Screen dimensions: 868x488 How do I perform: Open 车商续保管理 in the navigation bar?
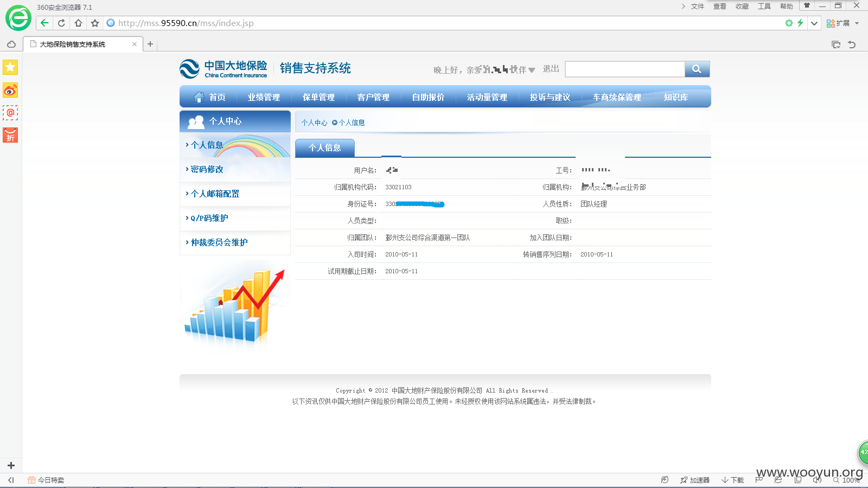[x=617, y=97]
